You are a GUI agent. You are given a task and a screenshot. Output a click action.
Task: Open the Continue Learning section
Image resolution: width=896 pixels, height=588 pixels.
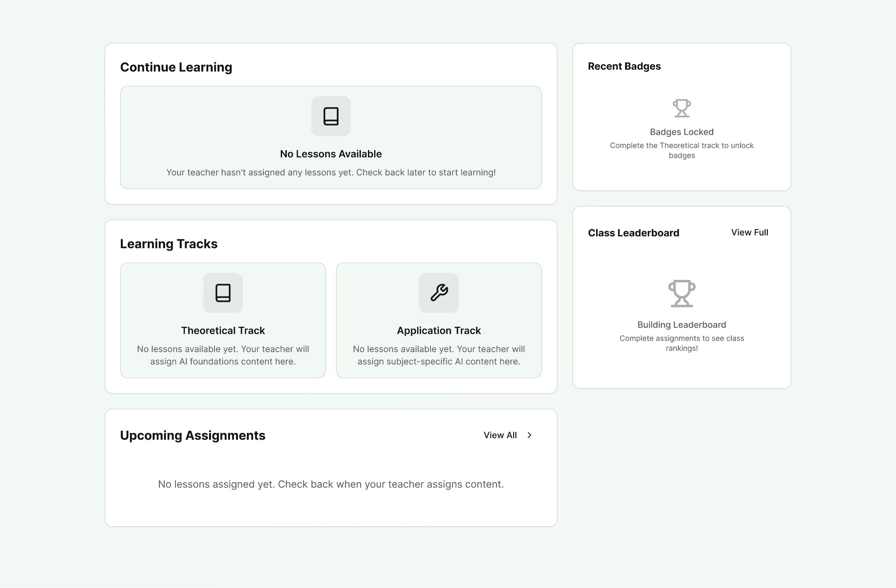coord(176,67)
